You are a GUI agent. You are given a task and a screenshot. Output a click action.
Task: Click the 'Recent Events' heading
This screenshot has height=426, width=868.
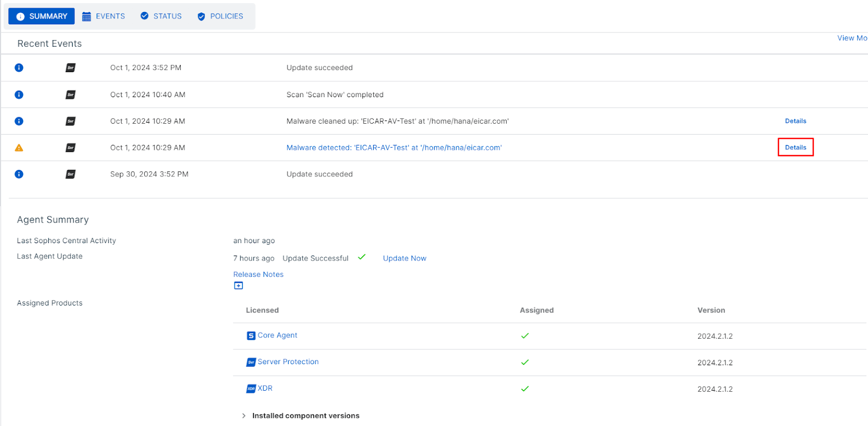point(49,44)
